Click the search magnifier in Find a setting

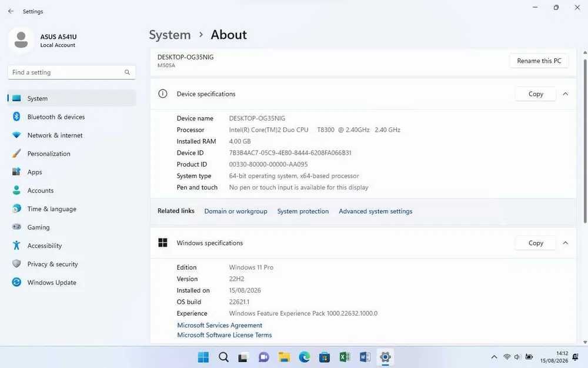coord(127,72)
